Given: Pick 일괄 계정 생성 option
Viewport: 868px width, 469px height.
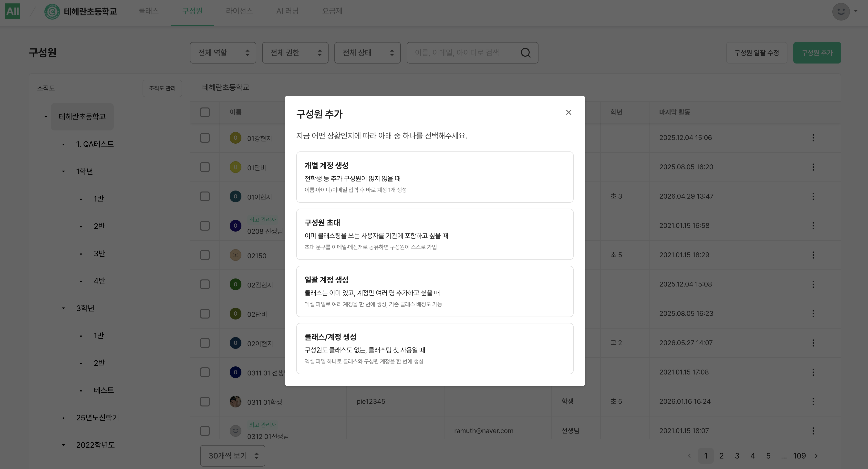Looking at the screenshot, I should click(x=435, y=291).
